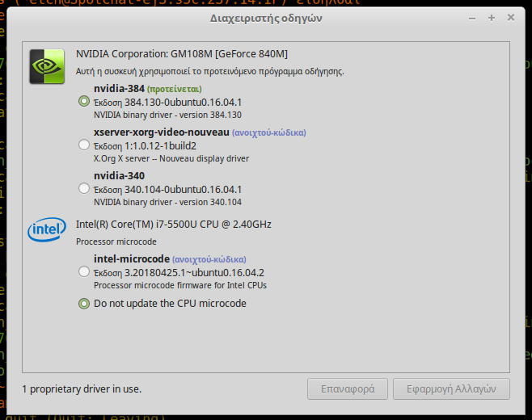This screenshot has height=420, width=532.
Task: Close the driver manager window
Action: coord(511,17)
